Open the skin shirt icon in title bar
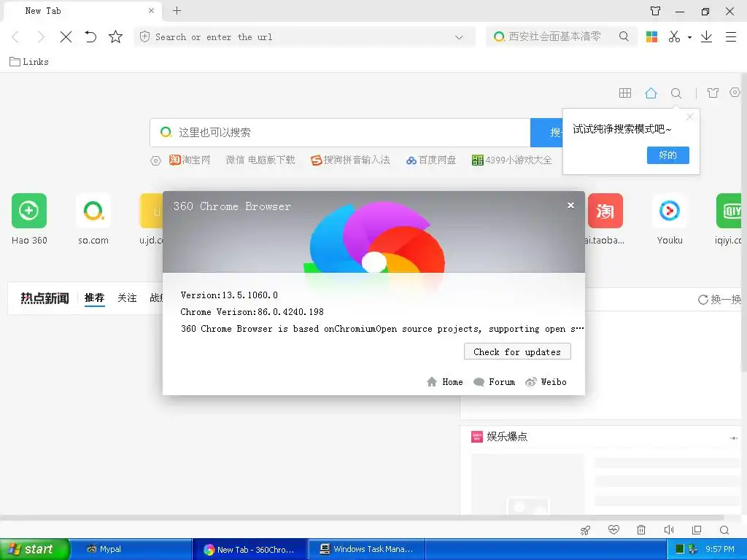Viewport: 747px width, 560px height. pyautogui.click(x=656, y=11)
